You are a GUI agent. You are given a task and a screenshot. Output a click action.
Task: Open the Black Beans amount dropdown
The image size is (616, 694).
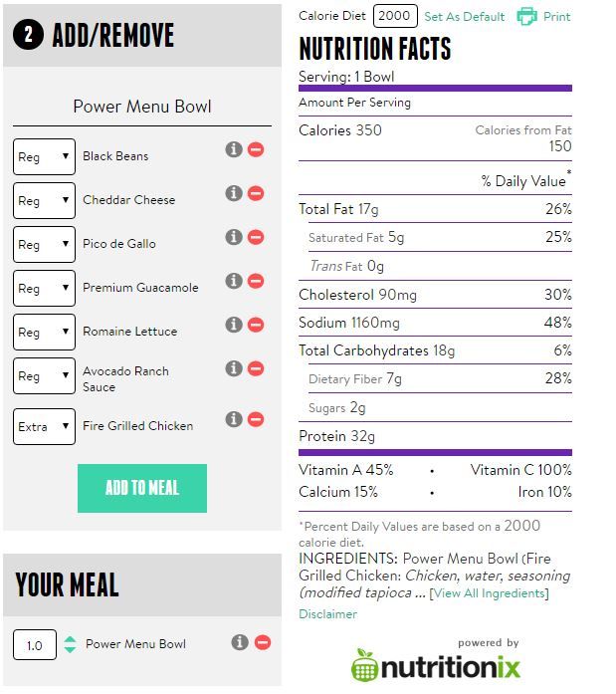pos(44,156)
